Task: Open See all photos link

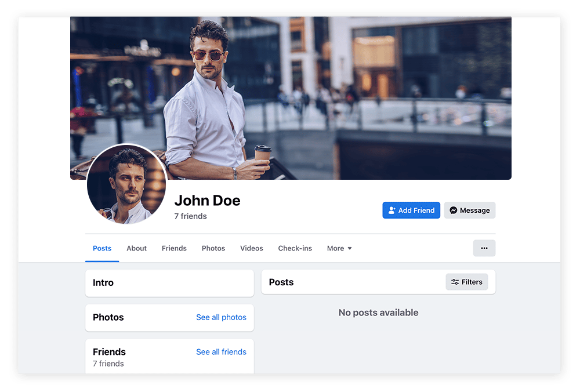Action: point(221,317)
